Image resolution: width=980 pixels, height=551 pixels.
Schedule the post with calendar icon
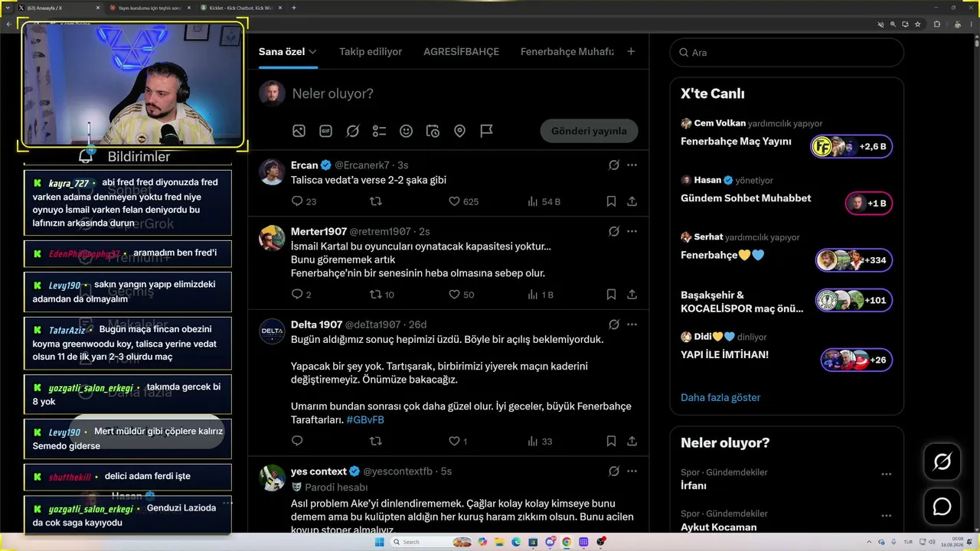tap(433, 131)
